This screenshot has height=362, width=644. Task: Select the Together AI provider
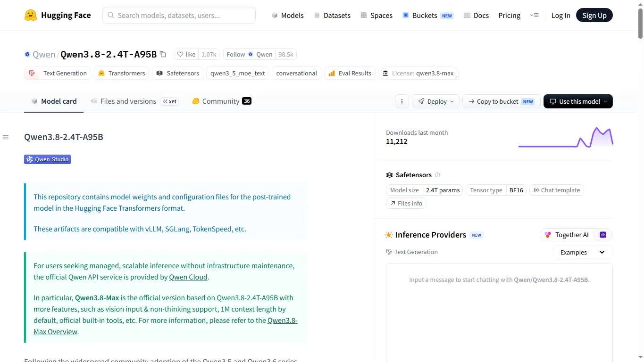coord(567,235)
